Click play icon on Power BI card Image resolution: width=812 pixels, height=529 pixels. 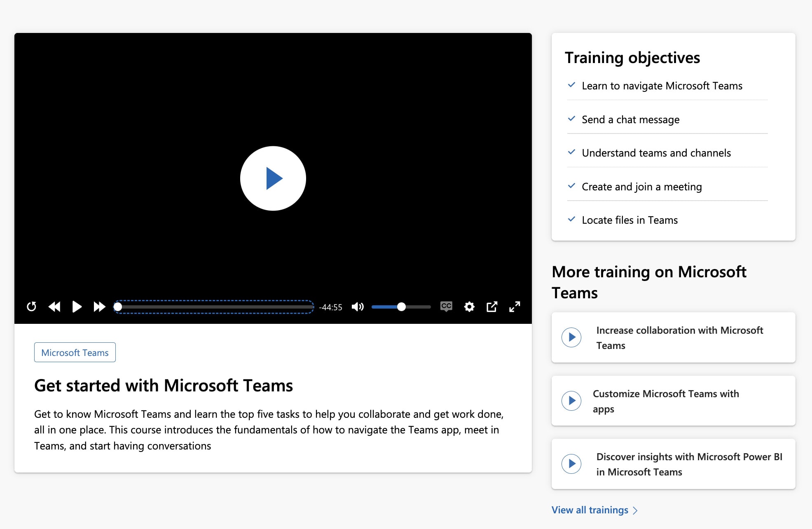click(x=571, y=464)
